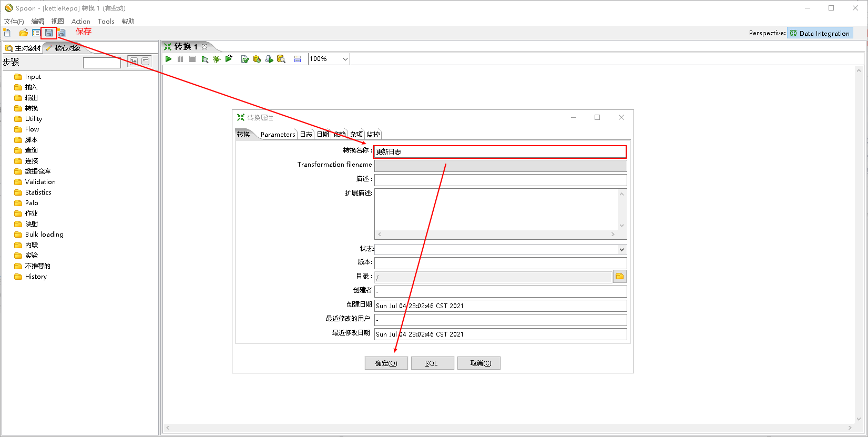Replay the transformation with the arrow icon
Image resolution: width=868 pixels, height=437 pixels.
coord(229,59)
